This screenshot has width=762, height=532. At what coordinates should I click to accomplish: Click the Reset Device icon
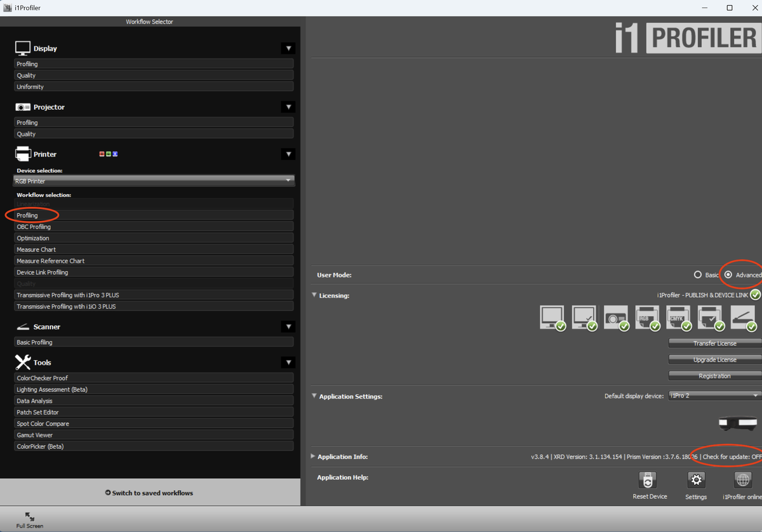coord(648,481)
